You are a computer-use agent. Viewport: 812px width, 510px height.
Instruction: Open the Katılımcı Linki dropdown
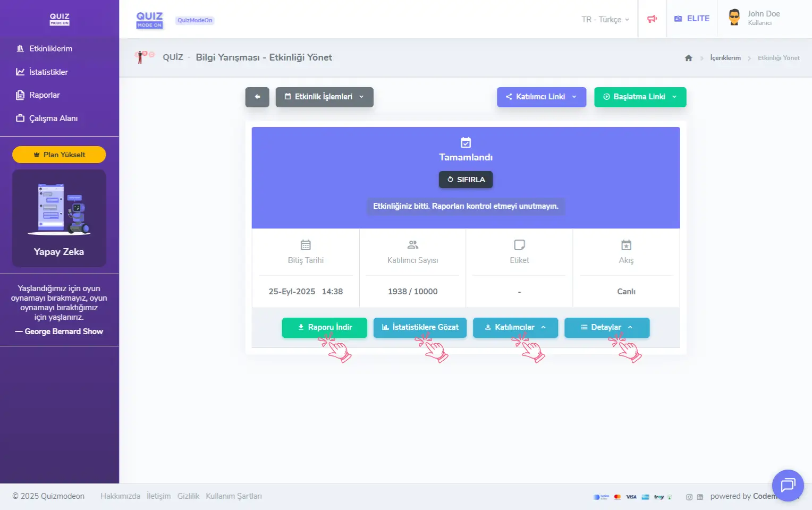coord(541,97)
